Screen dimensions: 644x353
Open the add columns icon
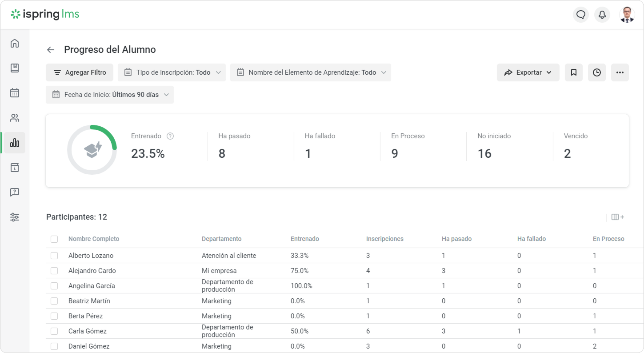coord(618,217)
